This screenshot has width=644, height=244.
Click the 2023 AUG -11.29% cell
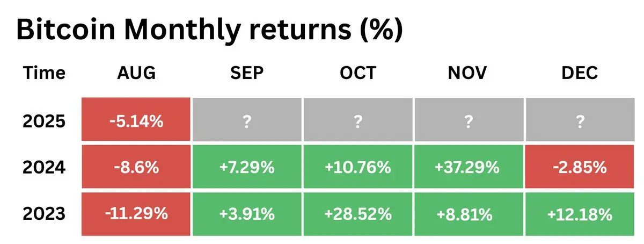coord(136,214)
